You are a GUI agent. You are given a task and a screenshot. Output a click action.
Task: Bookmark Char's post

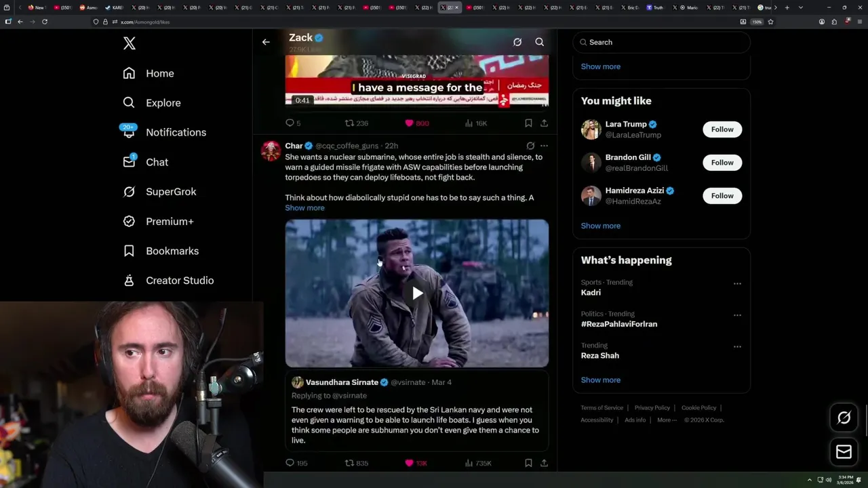[528, 463]
